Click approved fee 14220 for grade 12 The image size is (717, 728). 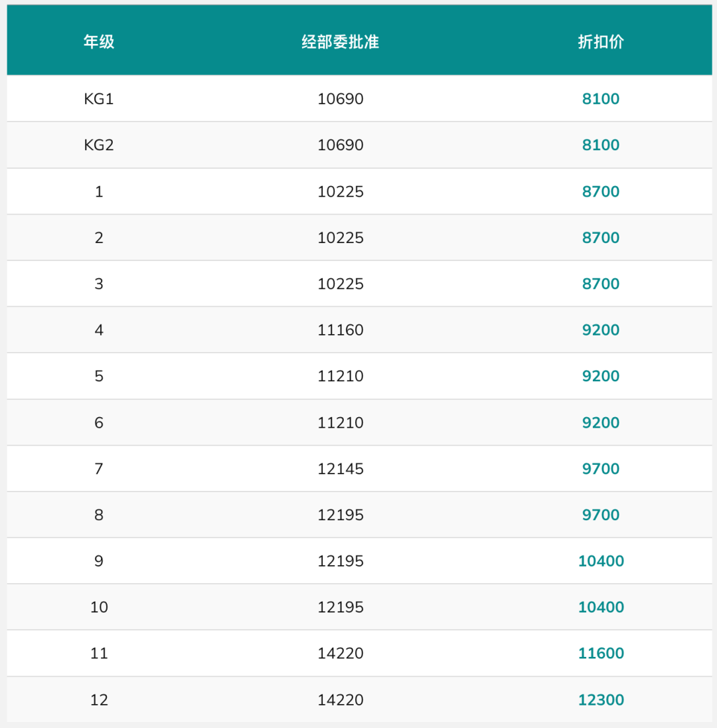click(x=340, y=699)
